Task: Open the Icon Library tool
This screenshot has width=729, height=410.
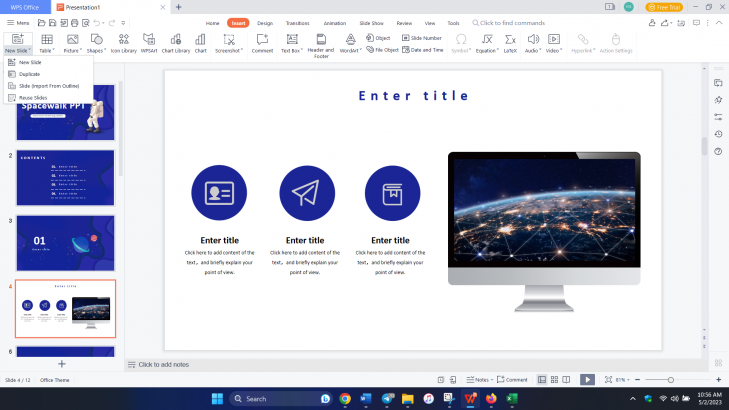Action: [x=124, y=44]
